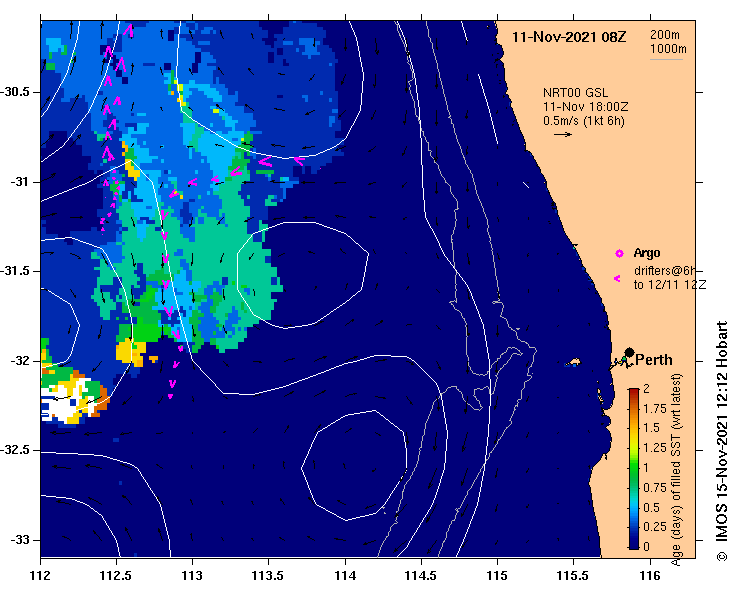Viewport: 739px width, 592px height.
Task: Click the color bar value 1.75
Action: click(655, 409)
